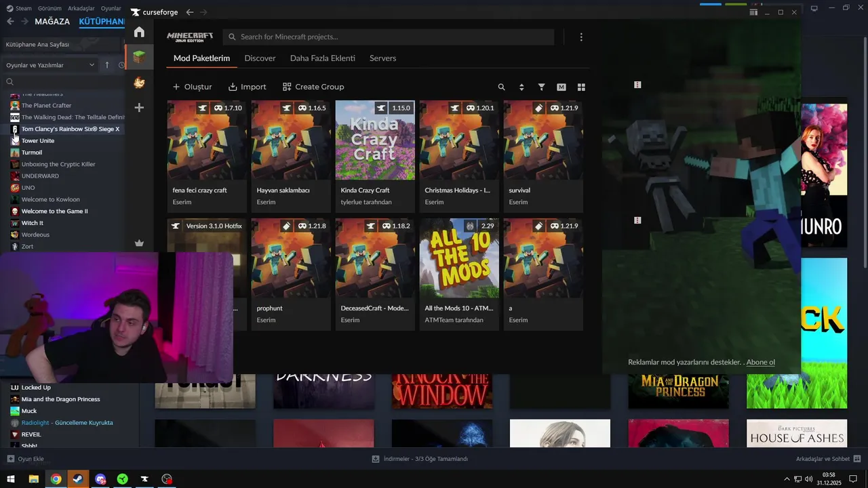Select the Minecraft grass block icon
Viewport: 868px width, 488px height.
coord(139,57)
